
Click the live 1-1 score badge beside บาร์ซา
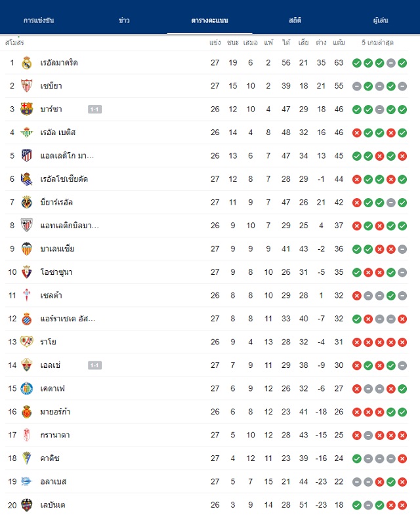95,110
